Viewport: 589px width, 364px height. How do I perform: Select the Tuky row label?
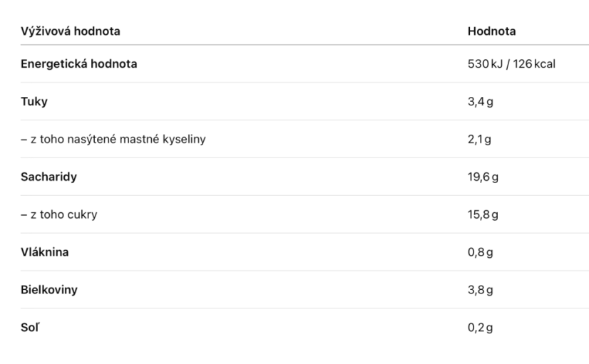(x=34, y=102)
